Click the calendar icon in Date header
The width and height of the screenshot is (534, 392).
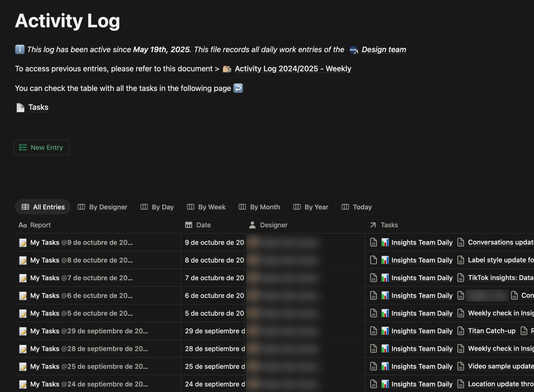[x=189, y=225]
